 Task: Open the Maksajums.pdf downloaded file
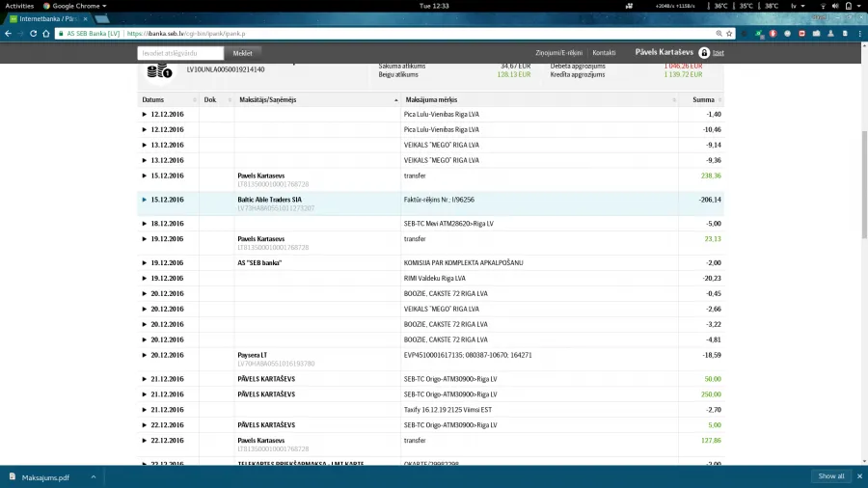[45, 477]
